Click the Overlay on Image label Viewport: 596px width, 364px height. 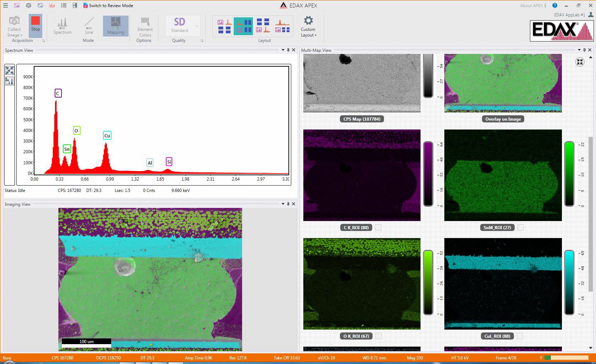click(503, 119)
